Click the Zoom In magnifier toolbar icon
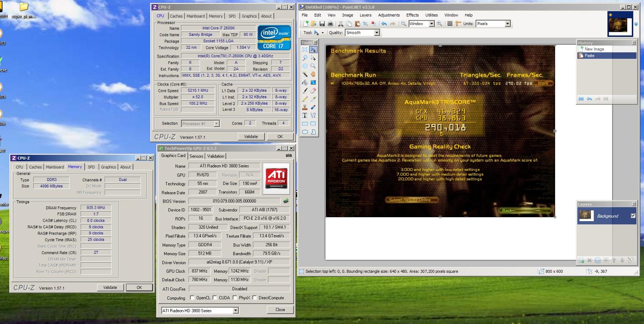Viewport: 644px width, 324px height. click(x=440, y=24)
